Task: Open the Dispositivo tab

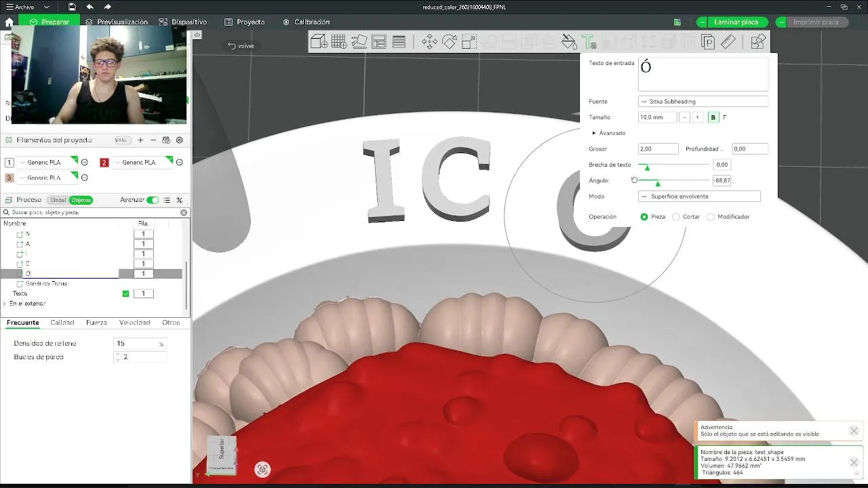Action: (183, 22)
